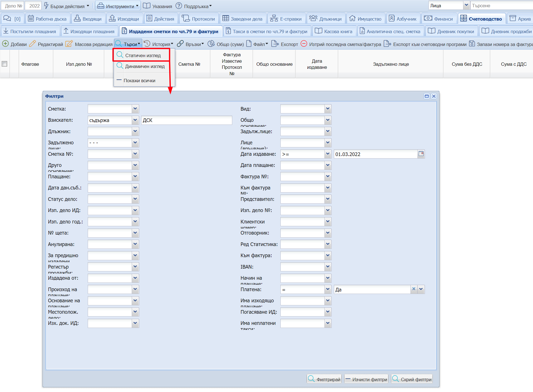Click the Изчисти филтри button

click(x=366, y=379)
